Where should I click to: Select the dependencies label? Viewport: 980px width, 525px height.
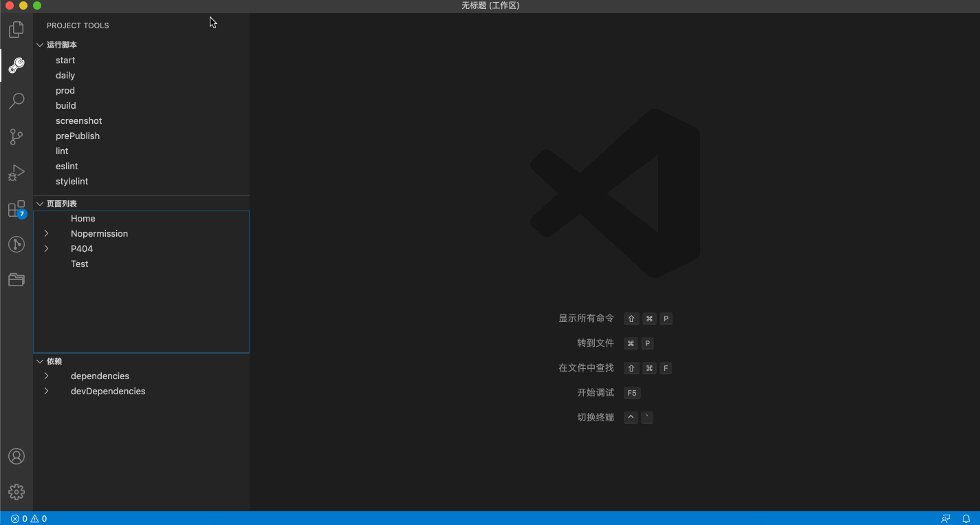coord(100,376)
